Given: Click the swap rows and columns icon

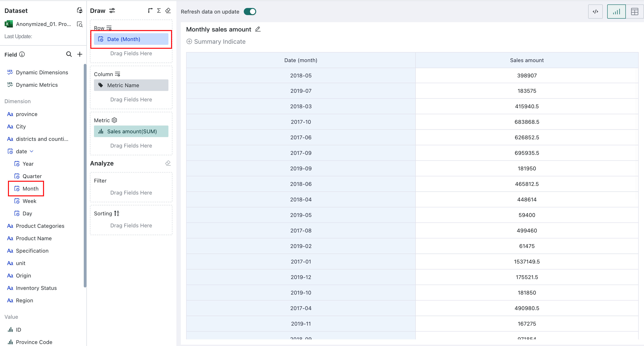Looking at the screenshot, I should (x=150, y=10).
